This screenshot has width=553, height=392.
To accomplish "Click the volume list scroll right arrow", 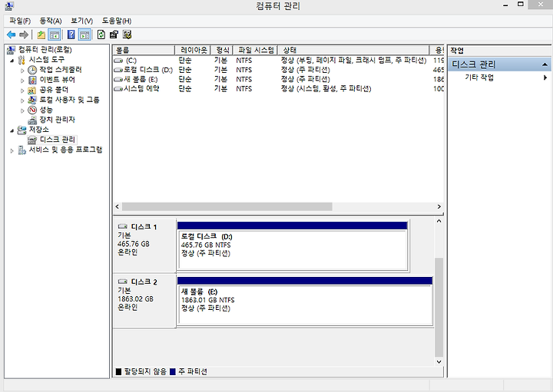I will [439, 206].
